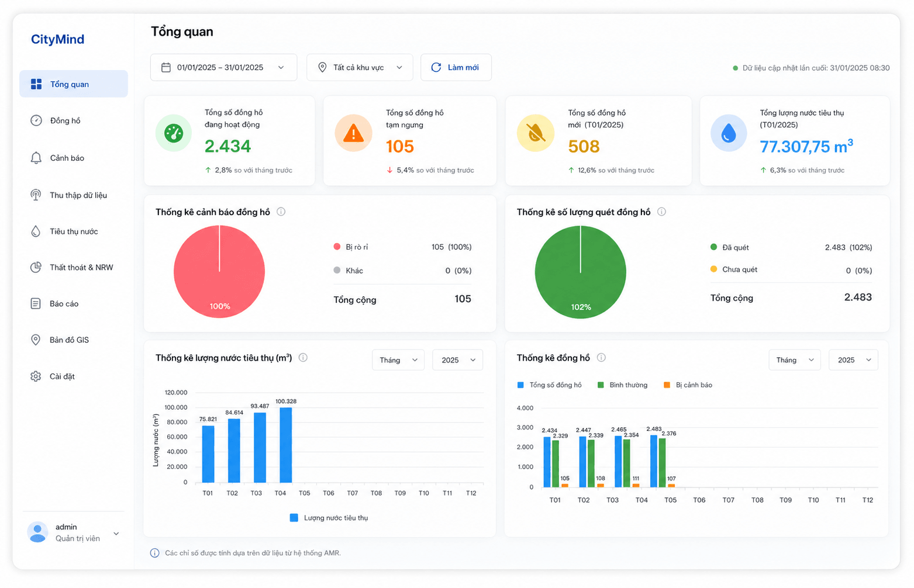The image size is (914, 588).
Task: Open 2025 year dropdown in water consumption chart
Action: point(458,360)
